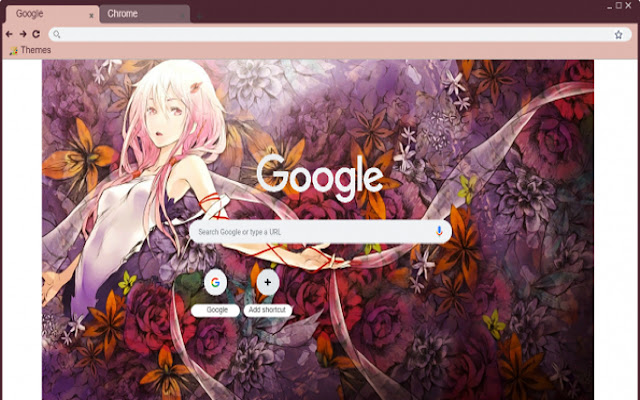The width and height of the screenshot is (640, 400).
Task: Start voice search via microphone icon
Action: pos(439,231)
